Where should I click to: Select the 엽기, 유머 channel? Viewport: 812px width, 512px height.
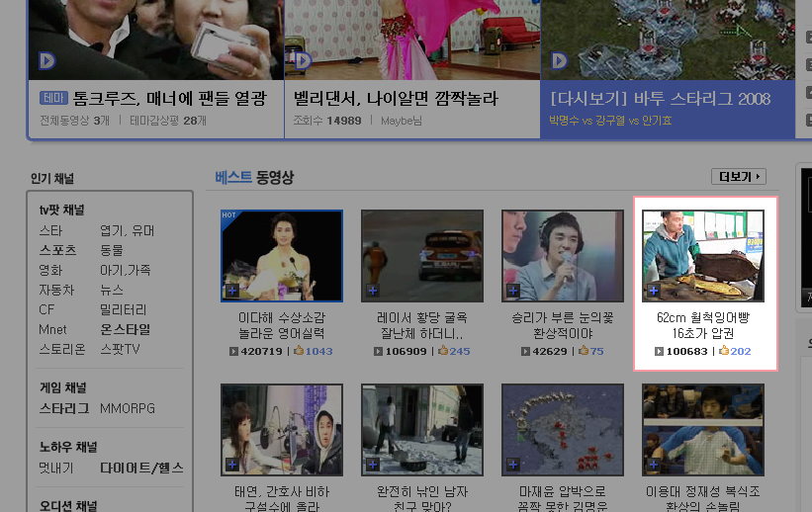pyautogui.click(x=127, y=231)
